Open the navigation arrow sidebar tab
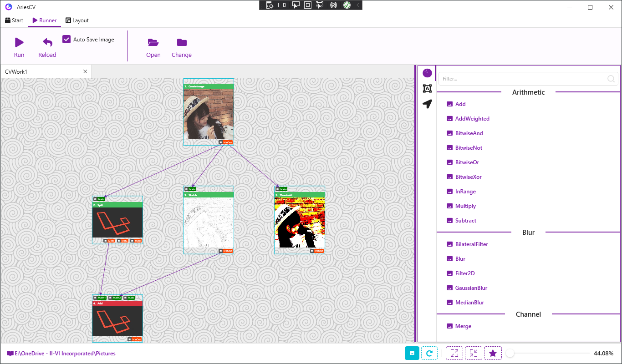This screenshot has width=622, height=364. (x=427, y=104)
